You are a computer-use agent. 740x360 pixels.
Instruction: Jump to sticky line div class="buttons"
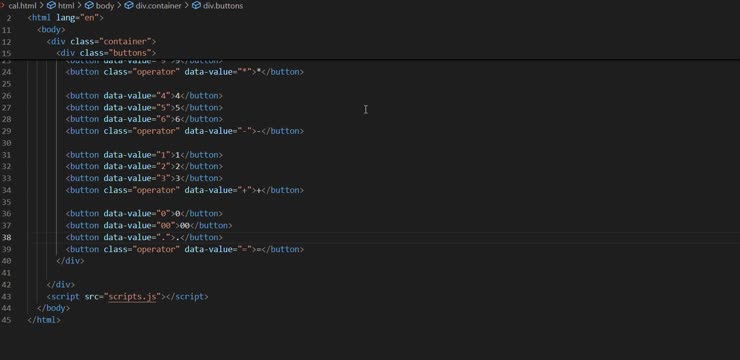(x=106, y=53)
